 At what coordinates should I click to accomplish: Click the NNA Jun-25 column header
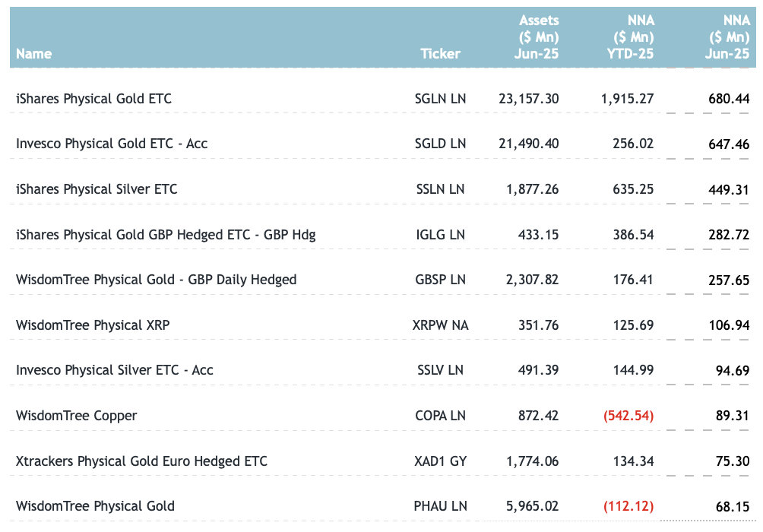pos(728,37)
